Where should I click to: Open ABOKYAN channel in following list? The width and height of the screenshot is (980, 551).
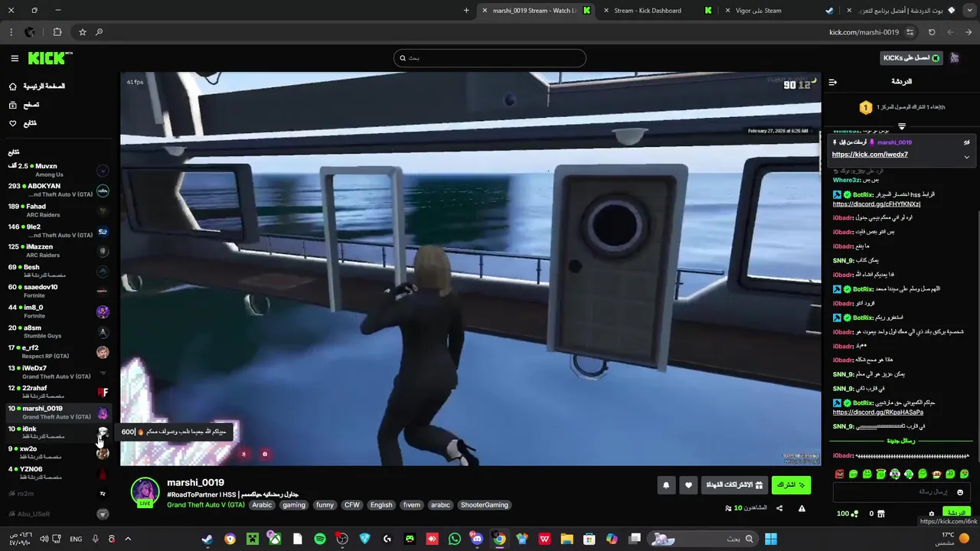pos(58,190)
